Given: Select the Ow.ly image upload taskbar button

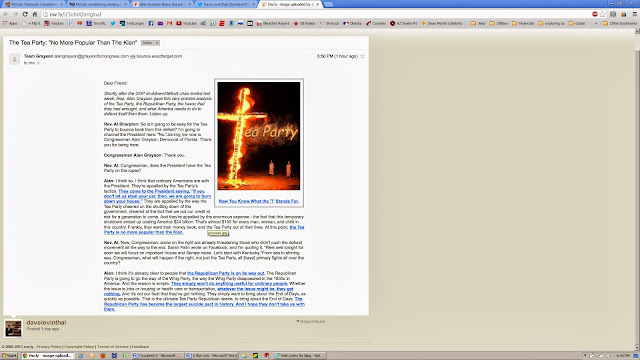Looking at the screenshot, I should [48, 356].
